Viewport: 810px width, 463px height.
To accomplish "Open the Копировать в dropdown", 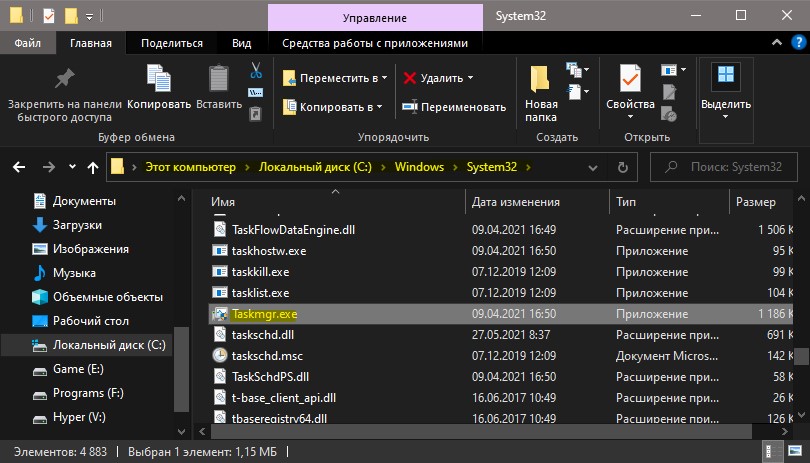I will [380, 107].
